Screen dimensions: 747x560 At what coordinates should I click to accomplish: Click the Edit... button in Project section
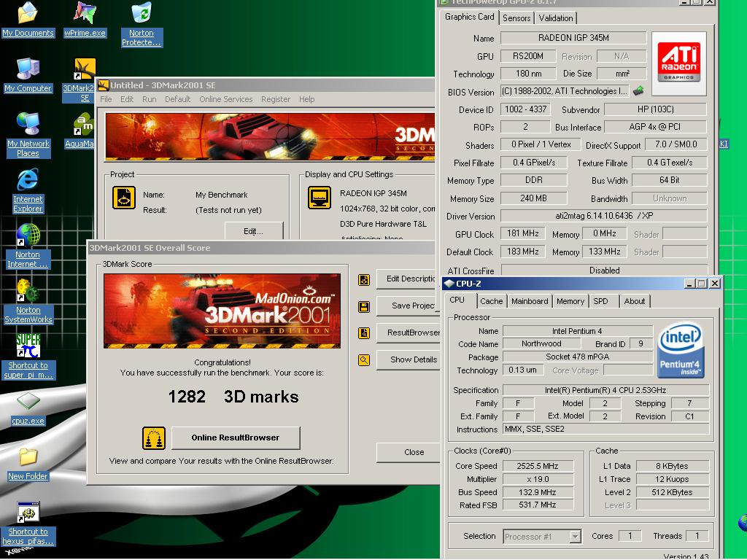coord(253,231)
